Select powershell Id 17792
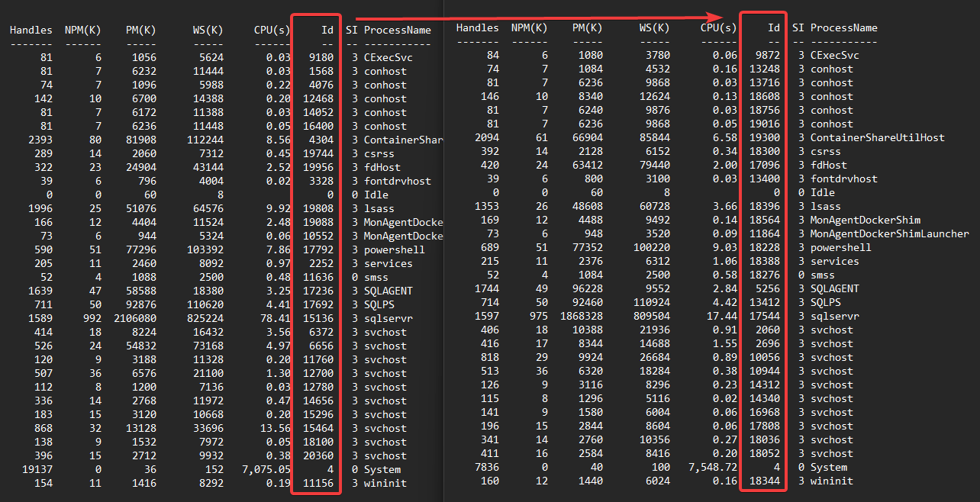Screen dimensions: 980x502 pyautogui.click(x=318, y=249)
